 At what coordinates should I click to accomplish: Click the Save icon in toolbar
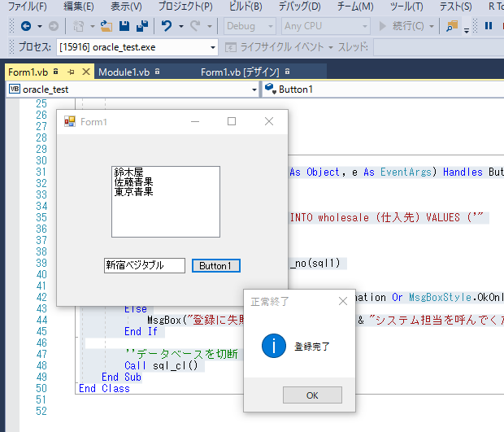[124, 26]
